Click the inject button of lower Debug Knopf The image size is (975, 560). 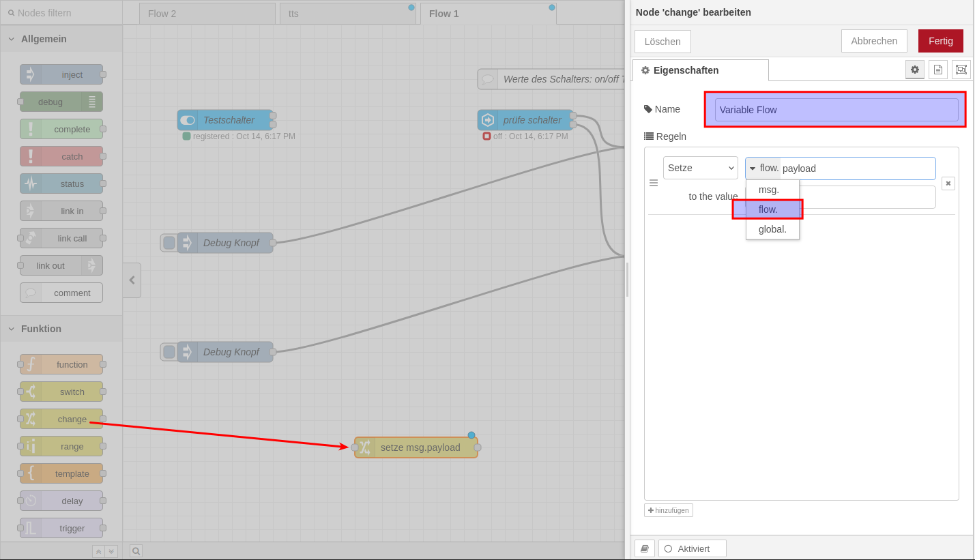pyautogui.click(x=169, y=352)
